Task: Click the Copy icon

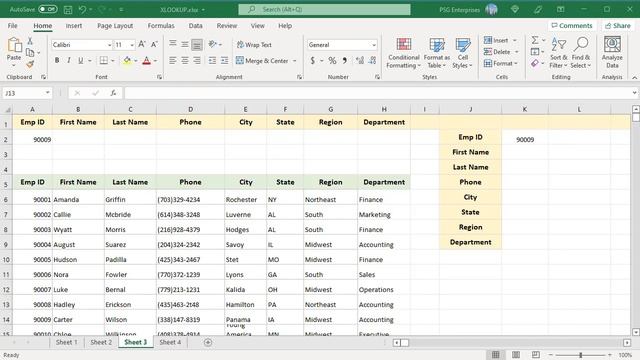Action: 30,53
